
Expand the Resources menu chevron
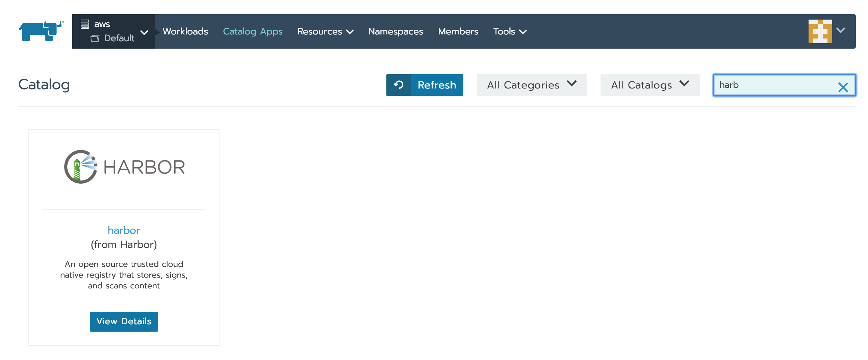coord(351,31)
